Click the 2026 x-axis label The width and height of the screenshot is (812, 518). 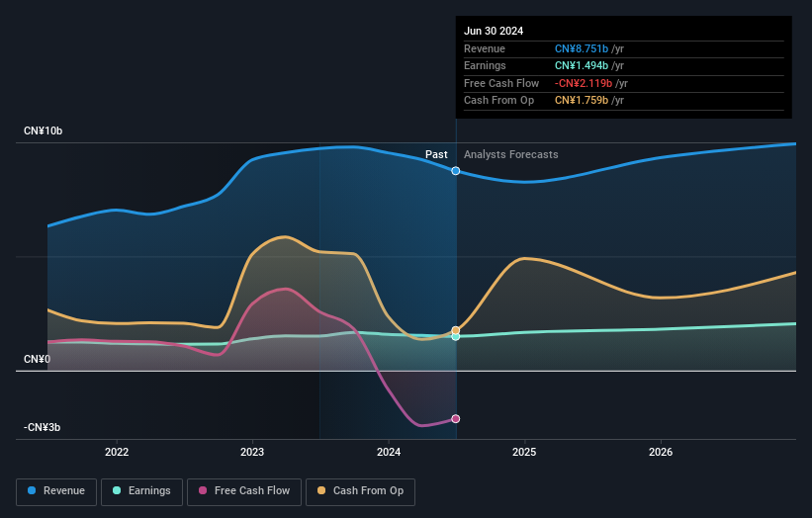[x=661, y=452]
